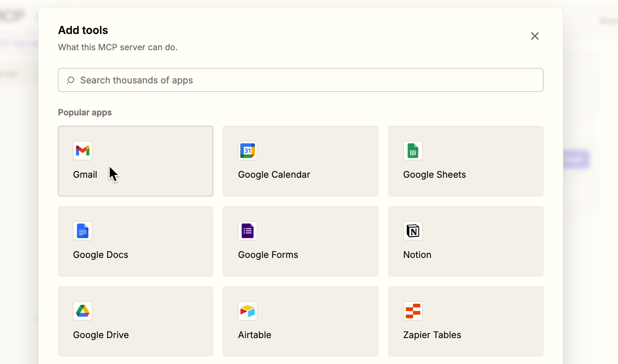Click the Airtable logo icon
618x364 pixels.
(x=248, y=311)
